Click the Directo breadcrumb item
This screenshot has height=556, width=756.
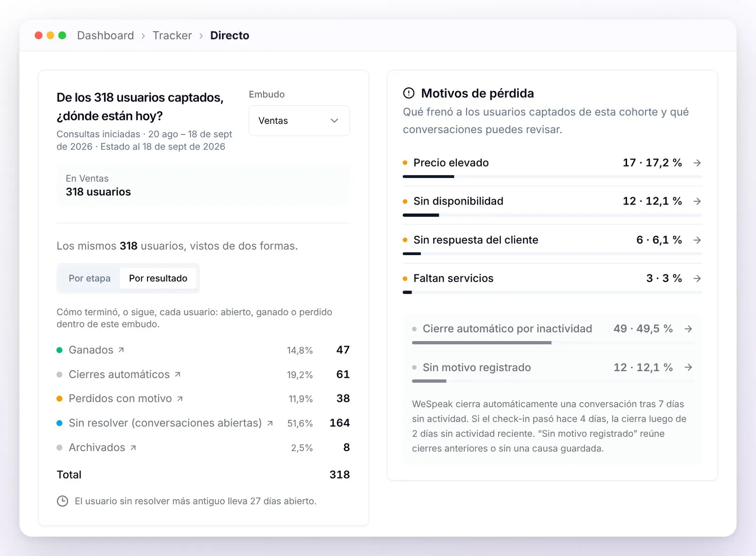coord(230,35)
